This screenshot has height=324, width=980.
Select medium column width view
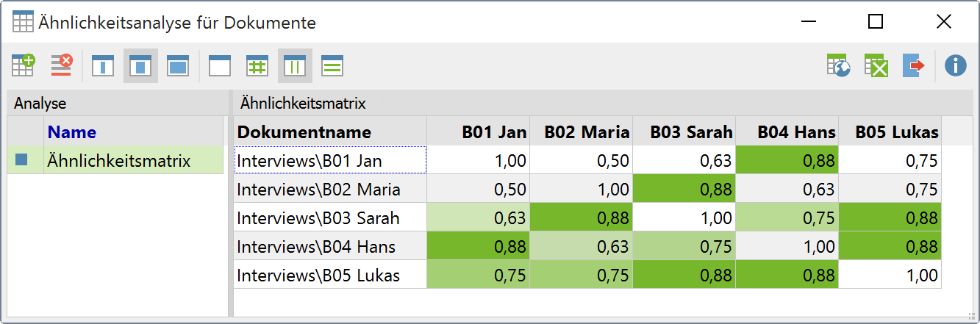point(140,66)
